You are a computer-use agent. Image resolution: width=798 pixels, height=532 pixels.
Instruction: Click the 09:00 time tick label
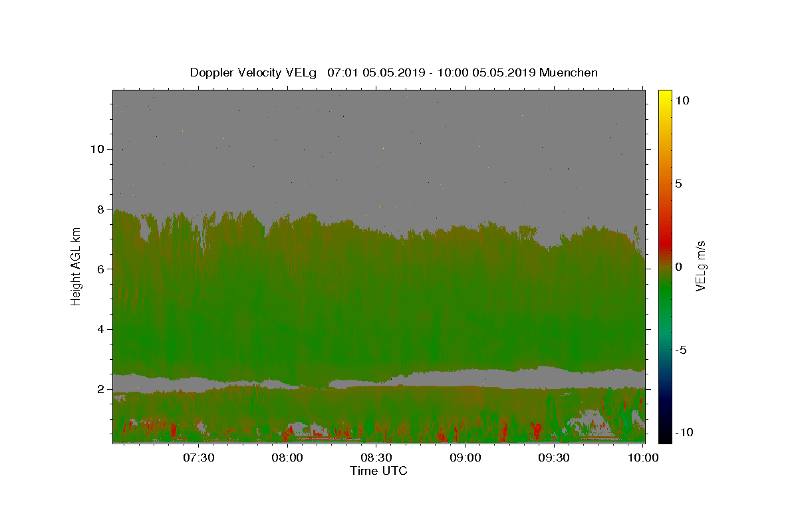(465, 458)
